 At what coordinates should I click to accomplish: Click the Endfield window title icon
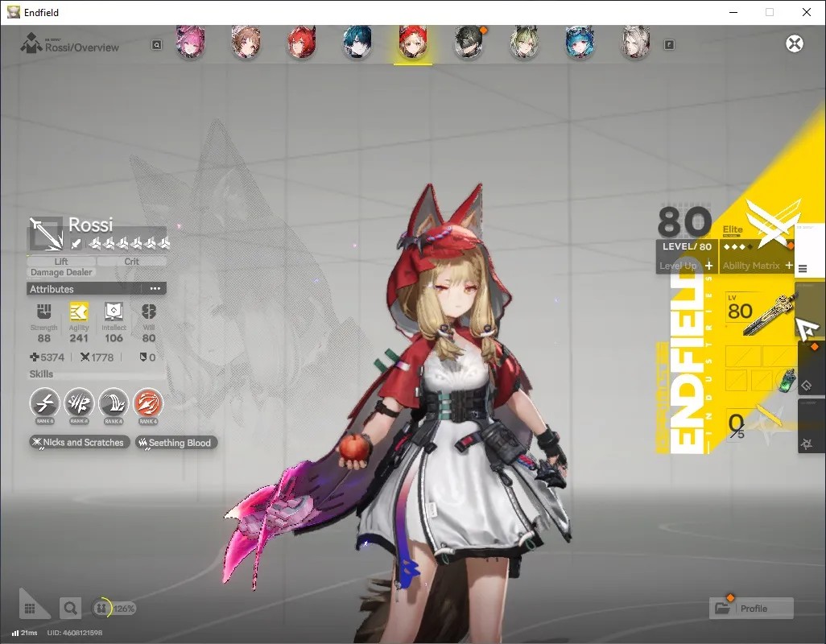click(13, 12)
